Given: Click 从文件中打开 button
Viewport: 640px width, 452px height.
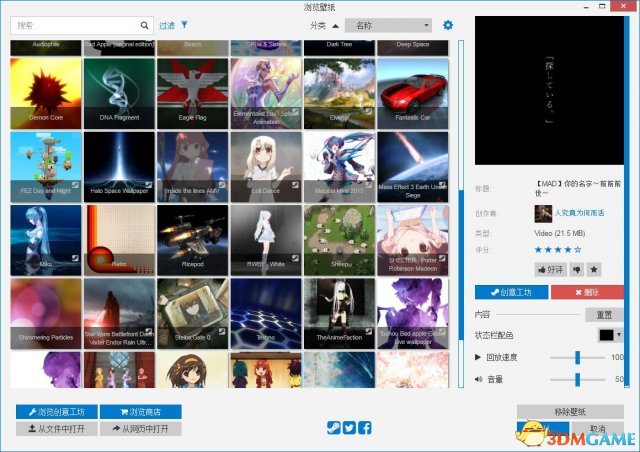Looking at the screenshot, I should click(56, 429).
